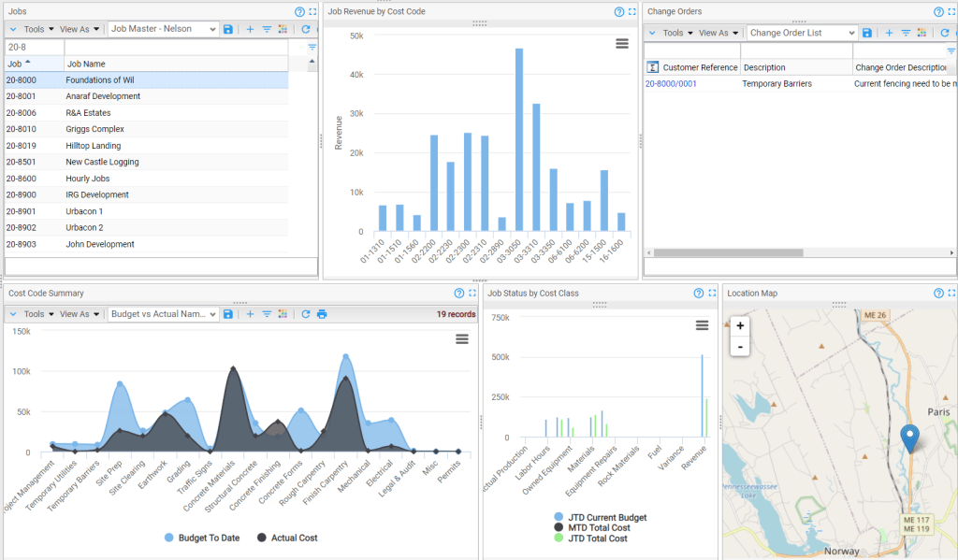Open Tools menu in Jobs panel
Viewport: 958px width, 560px height.
(38, 30)
